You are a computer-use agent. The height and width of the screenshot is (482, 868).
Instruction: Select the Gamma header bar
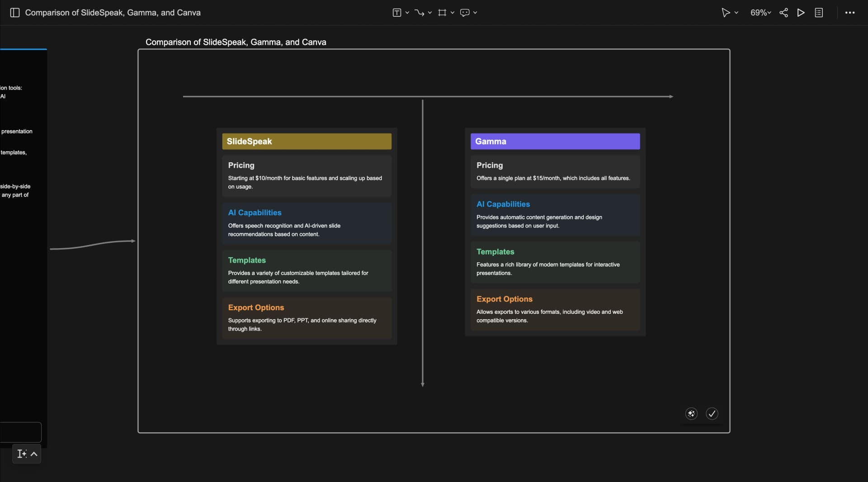[x=555, y=142]
